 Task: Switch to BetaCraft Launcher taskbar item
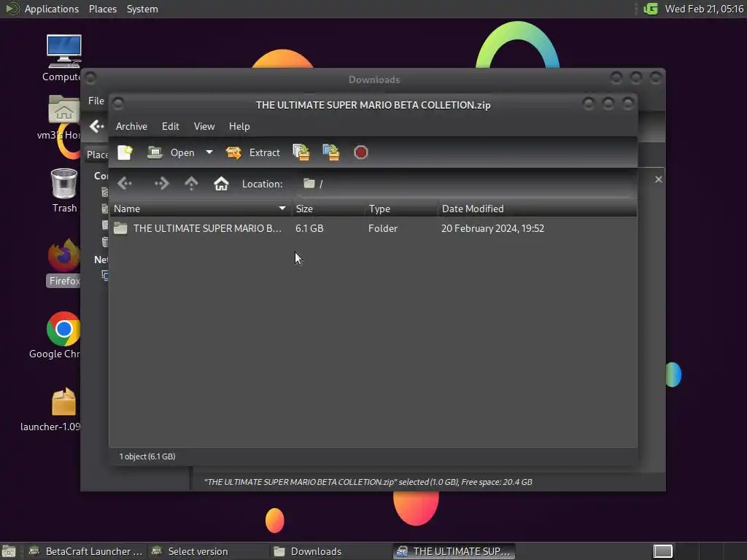(x=86, y=551)
